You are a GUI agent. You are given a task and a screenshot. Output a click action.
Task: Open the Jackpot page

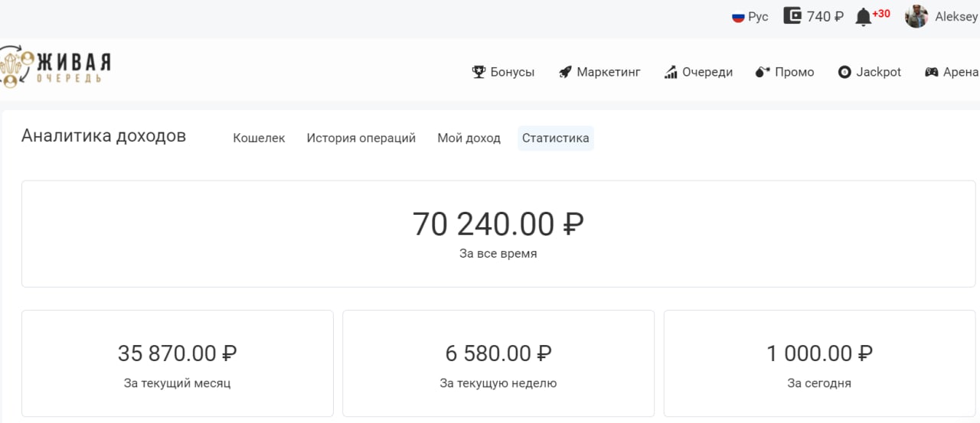tap(870, 72)
